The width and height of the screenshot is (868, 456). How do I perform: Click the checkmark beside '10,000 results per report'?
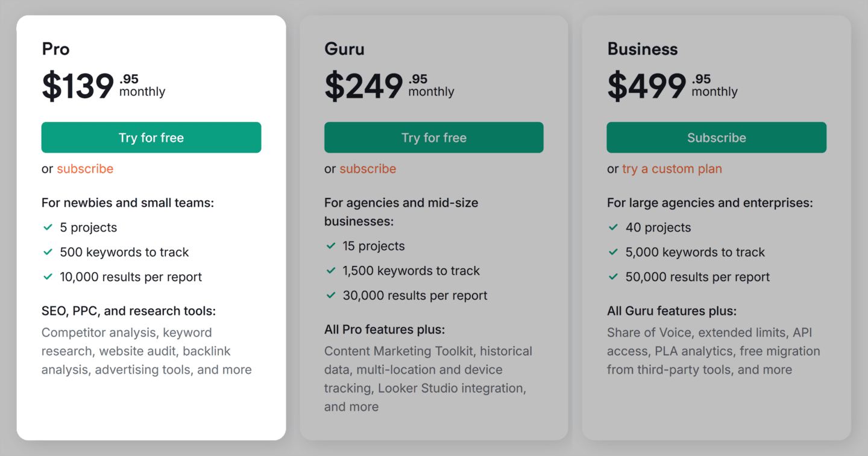pos(48,277)
